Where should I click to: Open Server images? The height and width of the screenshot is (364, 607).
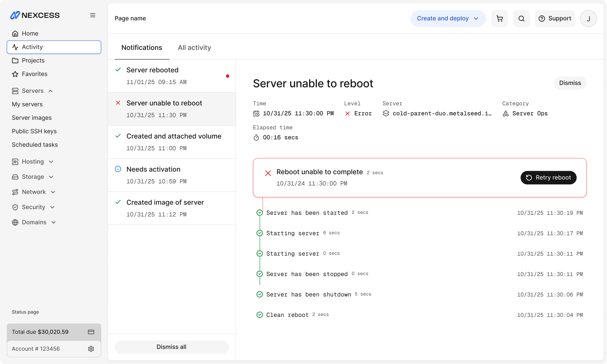click(32, 118)
